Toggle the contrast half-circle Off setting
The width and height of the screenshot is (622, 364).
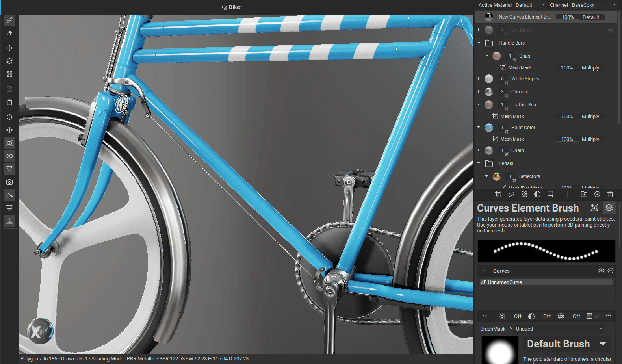539,316
